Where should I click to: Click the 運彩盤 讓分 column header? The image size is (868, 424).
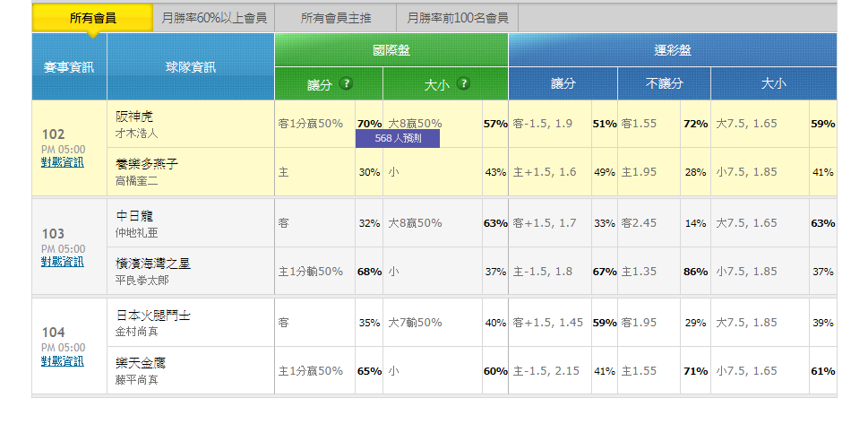(x=563, y=83)
